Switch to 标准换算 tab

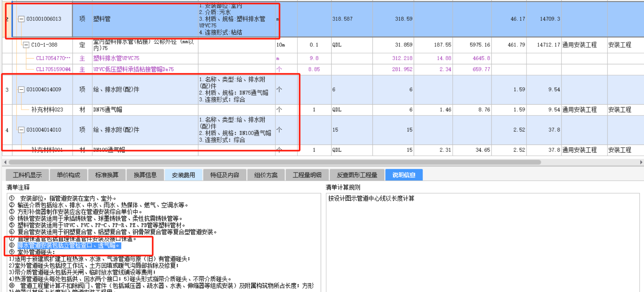(107, 175)
